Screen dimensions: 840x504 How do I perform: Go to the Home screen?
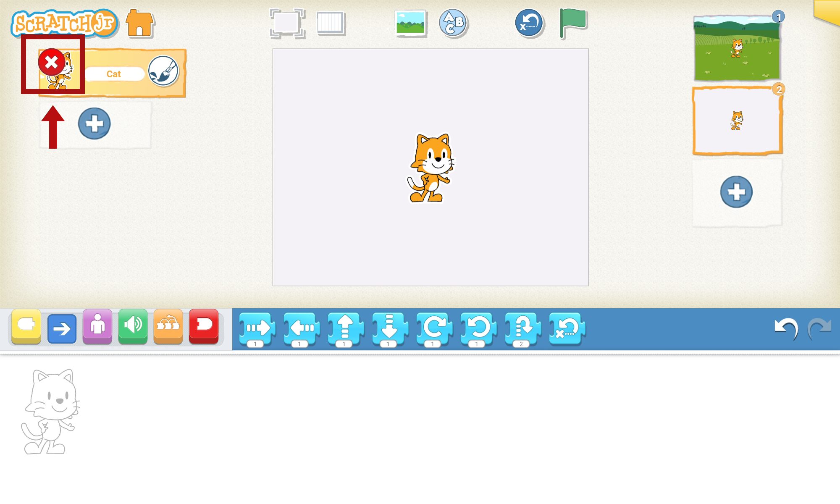click(140, 23)
